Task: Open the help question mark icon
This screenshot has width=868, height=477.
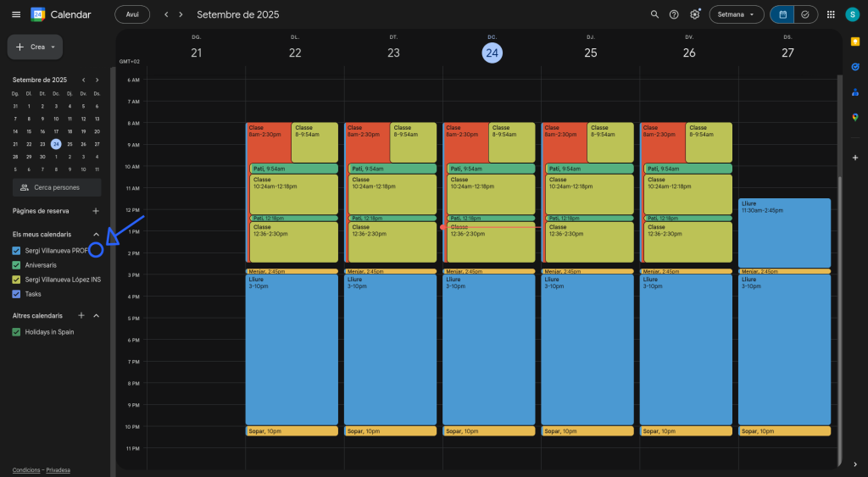Action: 674,14
